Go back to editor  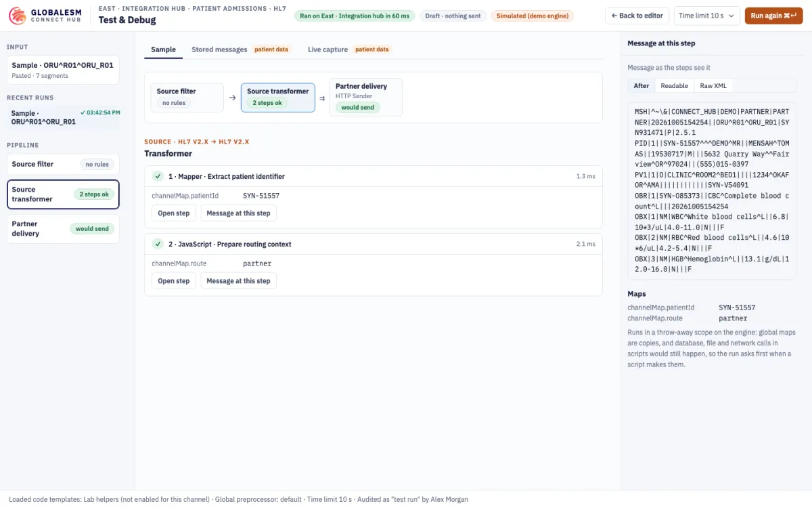click(637, 16)
